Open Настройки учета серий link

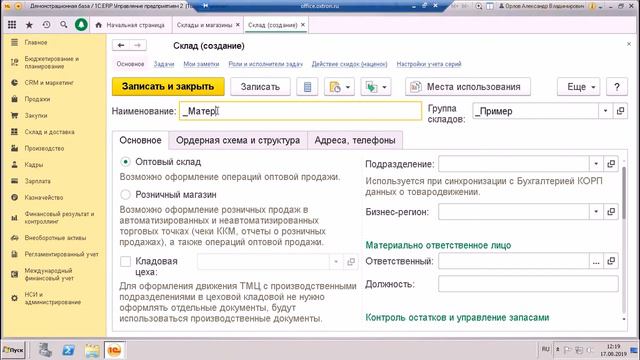click(x=429, y=64)
